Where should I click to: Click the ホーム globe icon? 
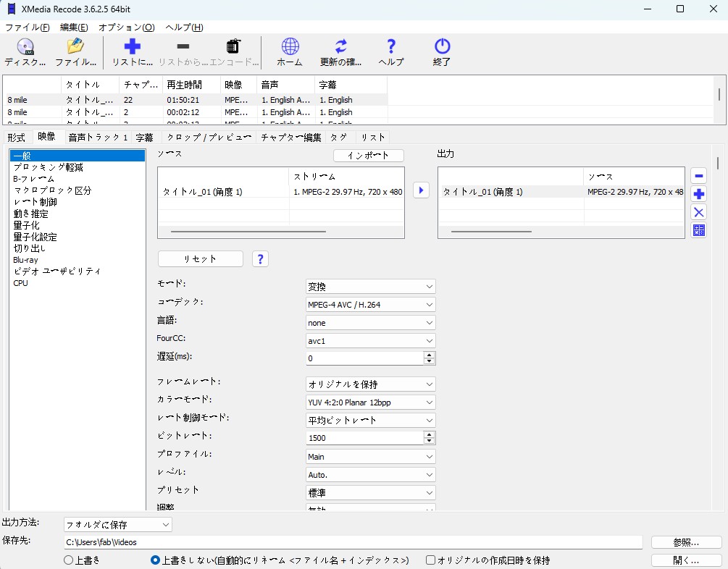click(x=289, y=52)
